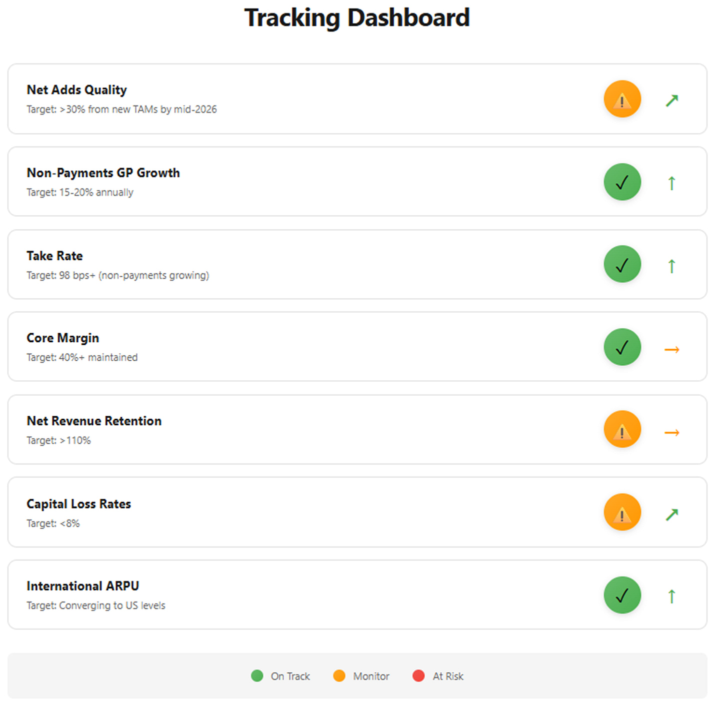Click the diagonal trend arrow on Net Adds Quality
The height and width of the screenshot is (706, 728).
click(x=672, y=100)
